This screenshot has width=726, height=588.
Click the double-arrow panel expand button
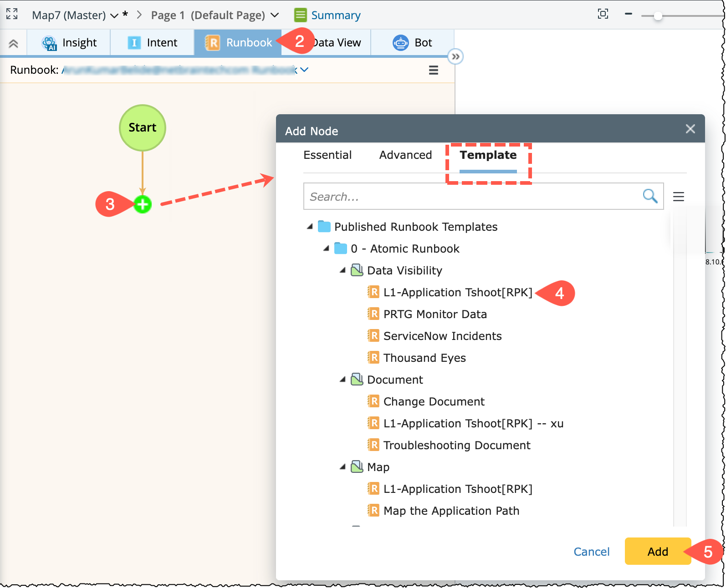click(x=455, y=57)
